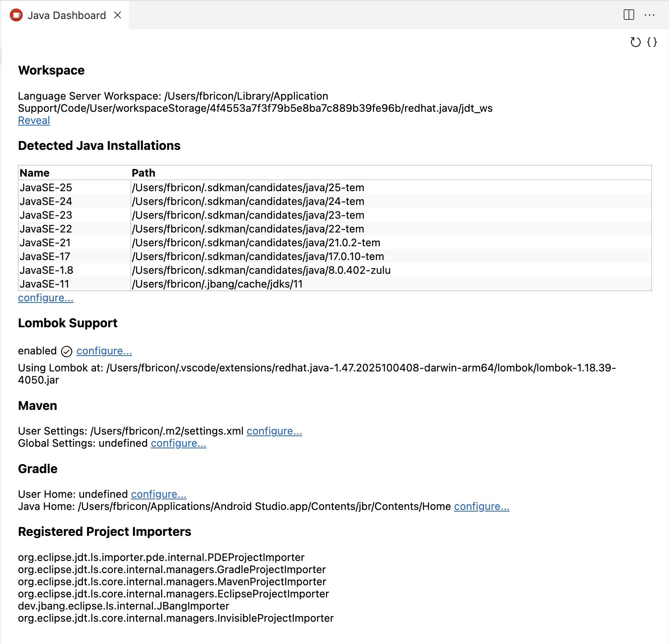Image resolution: width=669 pixels, height=644 pixels.
Task: Configure Gradle Java Home link
Action: click(x=482, y=506)
